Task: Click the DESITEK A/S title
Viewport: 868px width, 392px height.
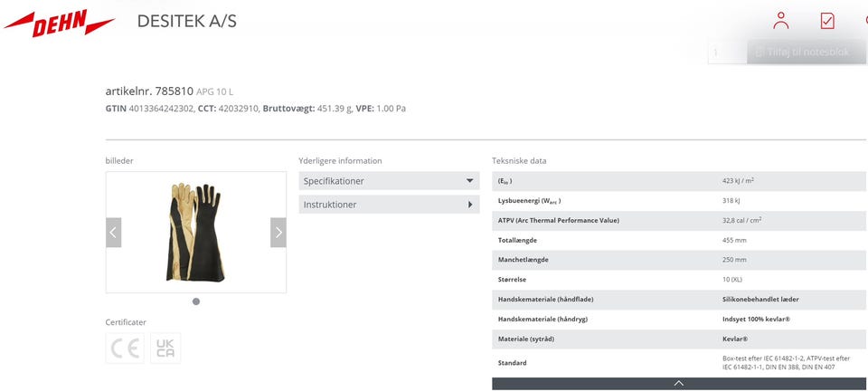Action: 187,21
